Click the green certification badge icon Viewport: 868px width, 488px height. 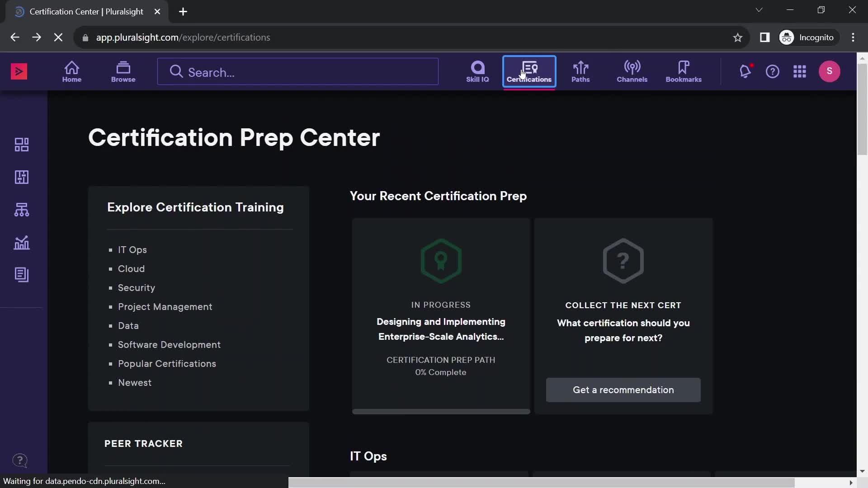[441, 261]
